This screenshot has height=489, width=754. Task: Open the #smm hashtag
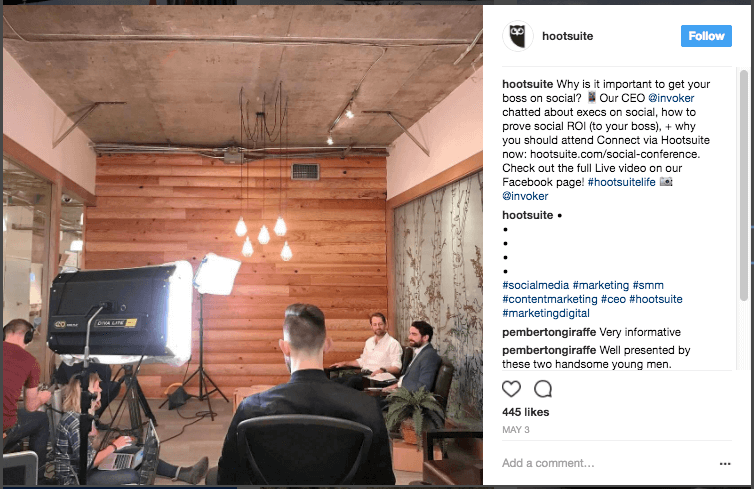click(648, 285)
